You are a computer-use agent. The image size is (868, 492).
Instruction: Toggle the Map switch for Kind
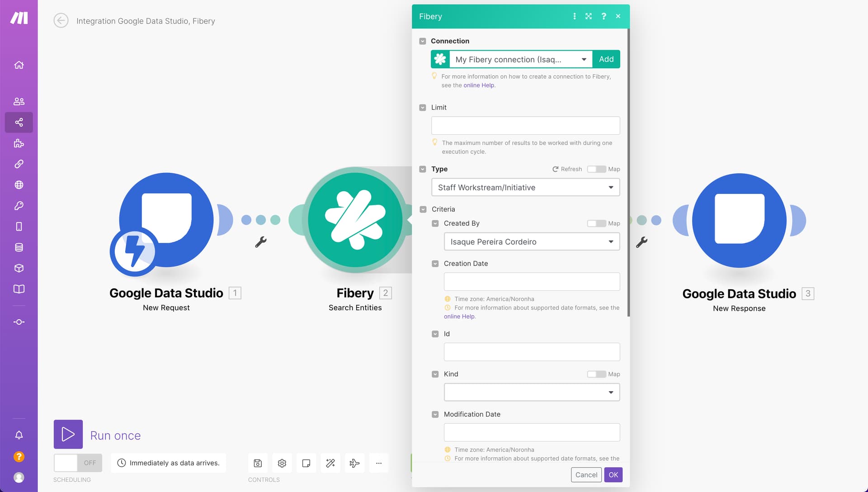(596, 374)
